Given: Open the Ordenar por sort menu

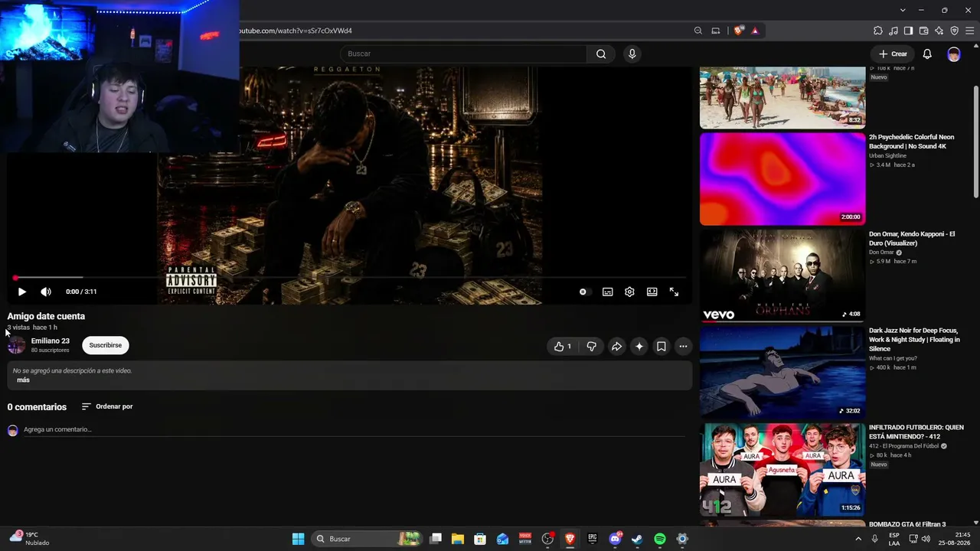Looking at the screenshot, I should tap(107, 406).
